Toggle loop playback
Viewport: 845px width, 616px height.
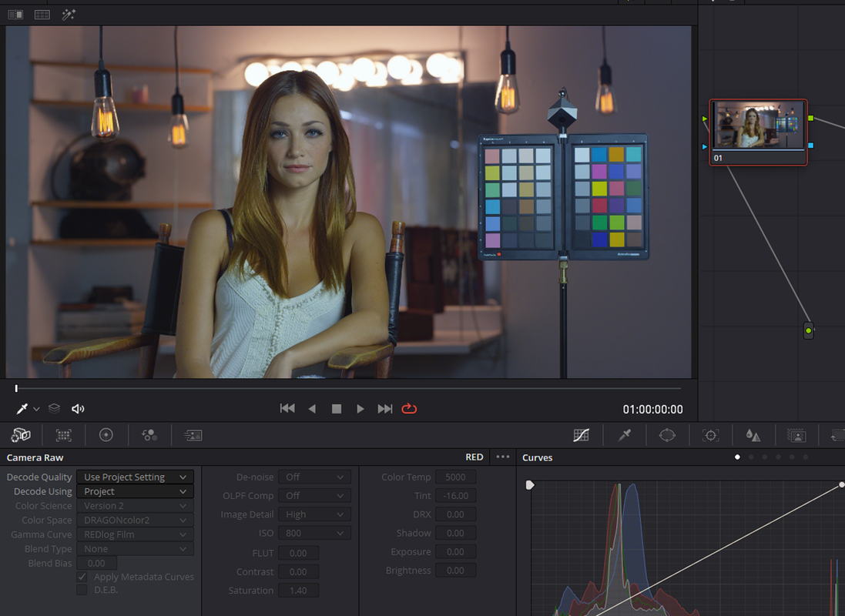tap(409, 409)
